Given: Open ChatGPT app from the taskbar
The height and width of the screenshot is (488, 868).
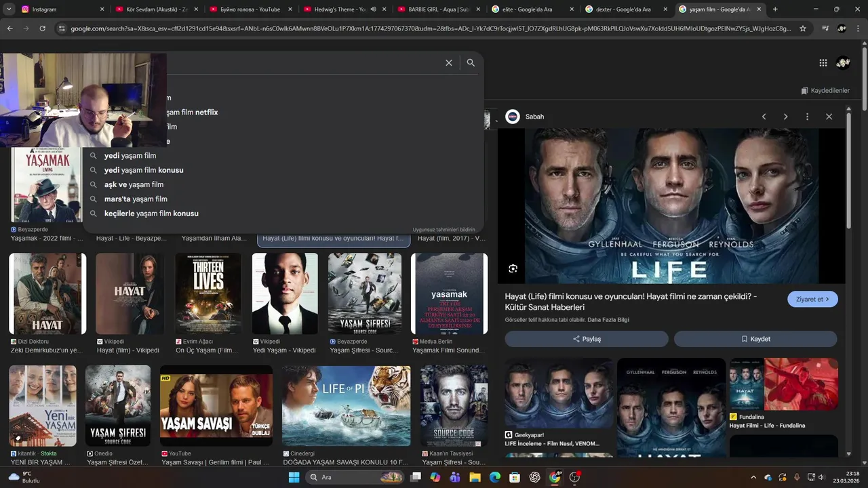Looking at the screenshot, I should (x=534, y=477).
